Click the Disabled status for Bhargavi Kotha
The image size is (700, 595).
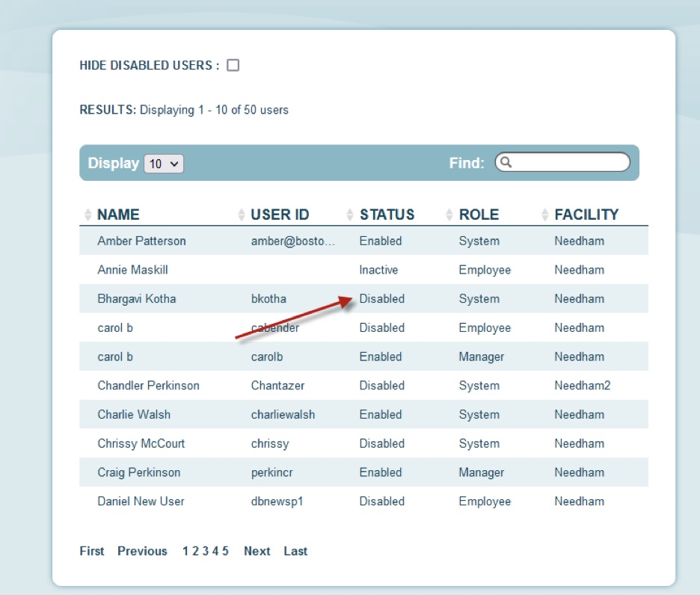click(382, 299)
